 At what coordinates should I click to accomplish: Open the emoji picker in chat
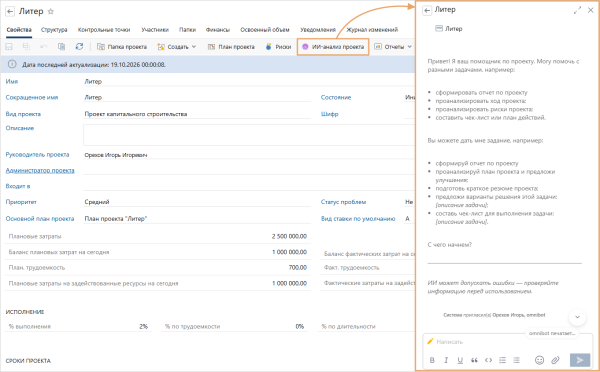pyautogui.click(x=539, y=360)
